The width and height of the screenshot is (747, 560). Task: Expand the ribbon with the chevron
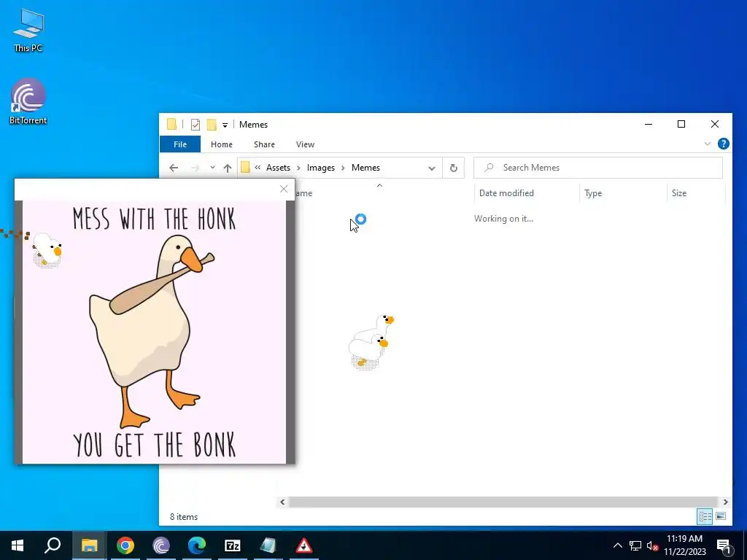[x=708, y=144]
